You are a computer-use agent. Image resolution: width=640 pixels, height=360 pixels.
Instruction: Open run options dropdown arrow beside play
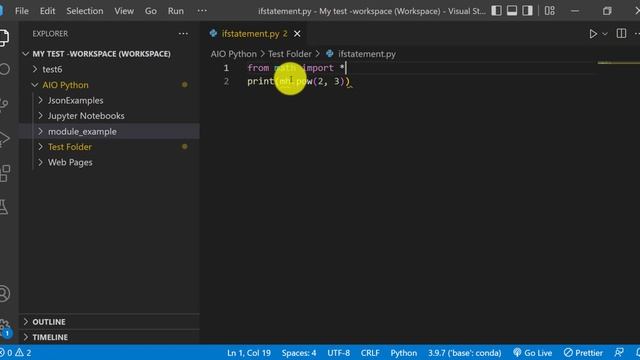point(605,34)
